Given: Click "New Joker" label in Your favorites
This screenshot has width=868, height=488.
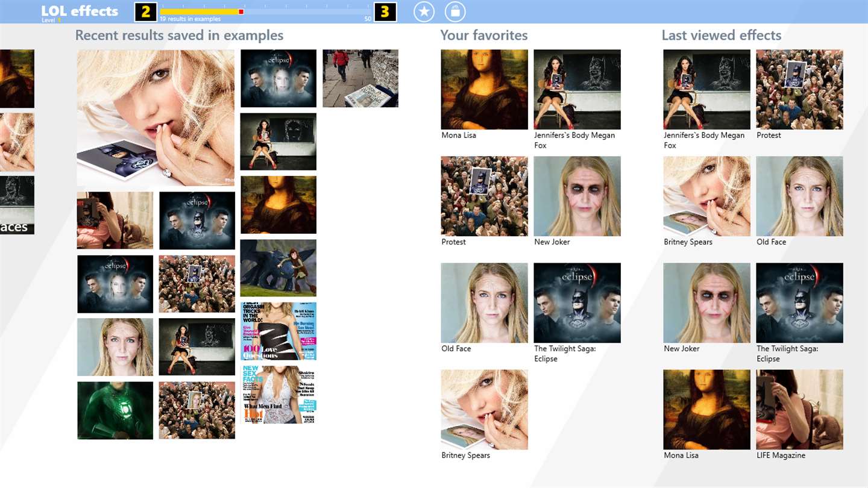Looking at the screenshot, I should click(552, 242).
